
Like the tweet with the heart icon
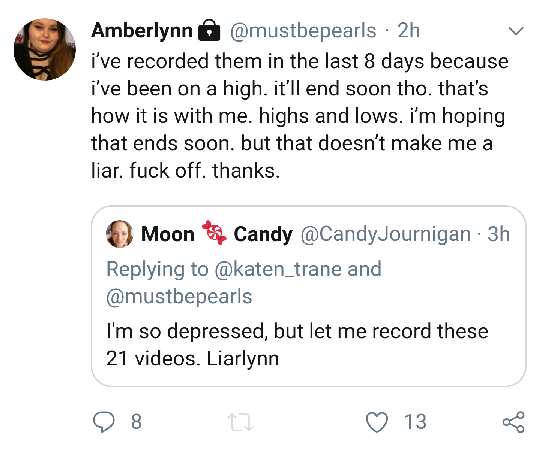coord(376,422)
